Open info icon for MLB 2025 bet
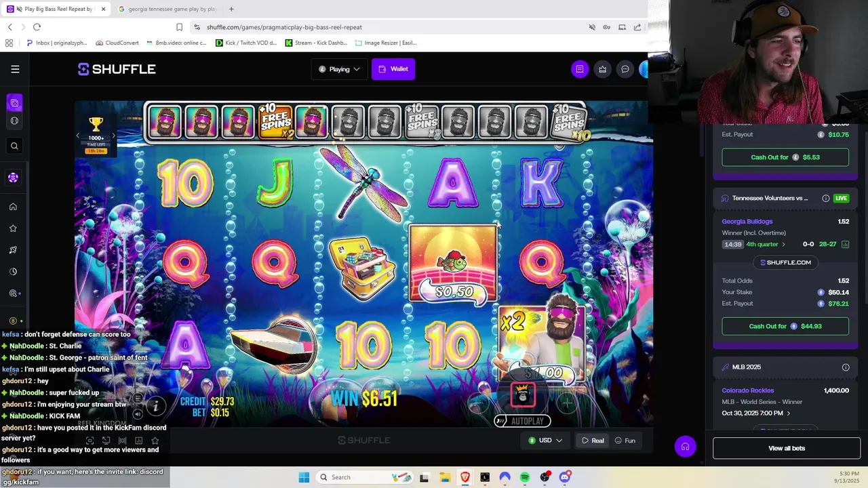 [x=846, y=367]
